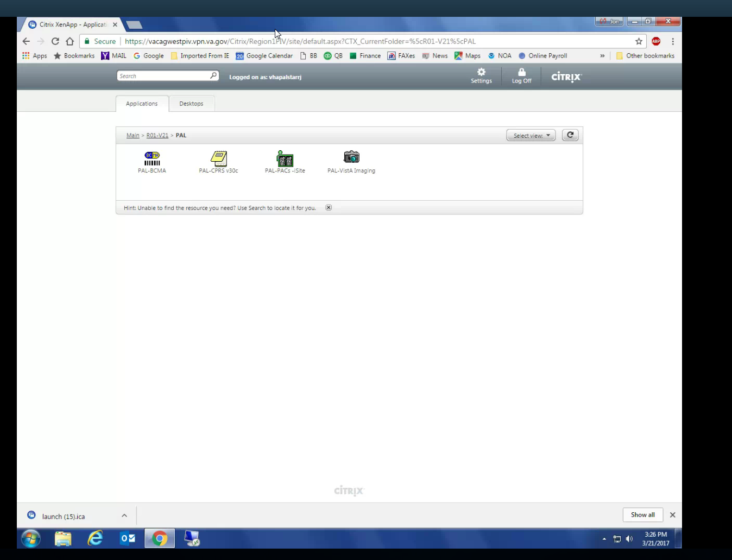This screenshot has width=732, height=560.
Task: Open File Explorer from taskbar
Action: [x=63, y=539]
